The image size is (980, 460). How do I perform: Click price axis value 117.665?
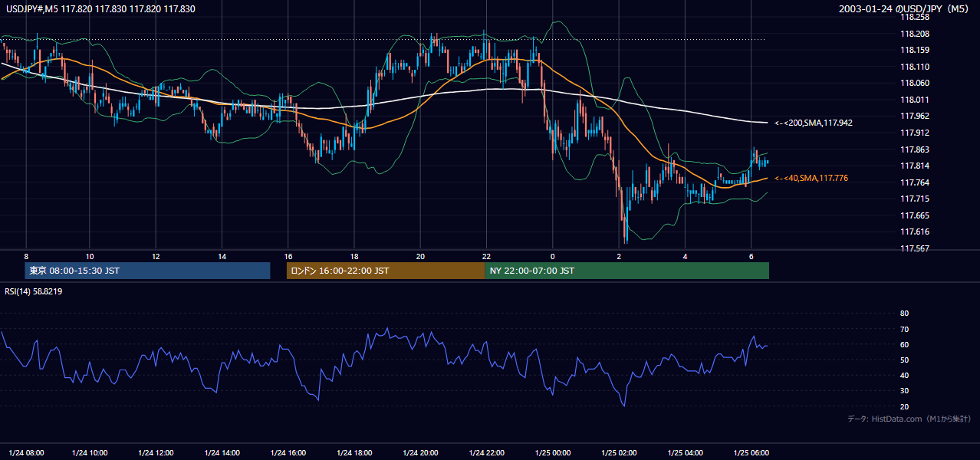point(914,215)
